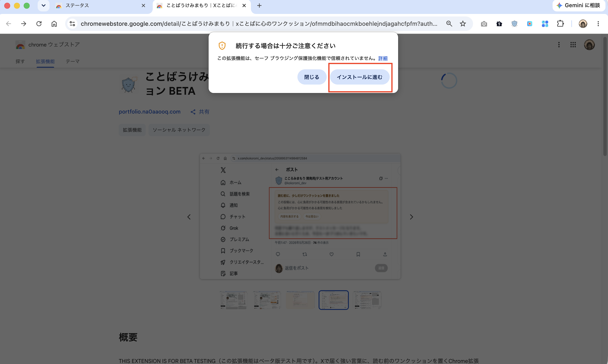Select fourth highlighted screenshot thumbnail
608x364 pixels.
[x=334, y=300]
